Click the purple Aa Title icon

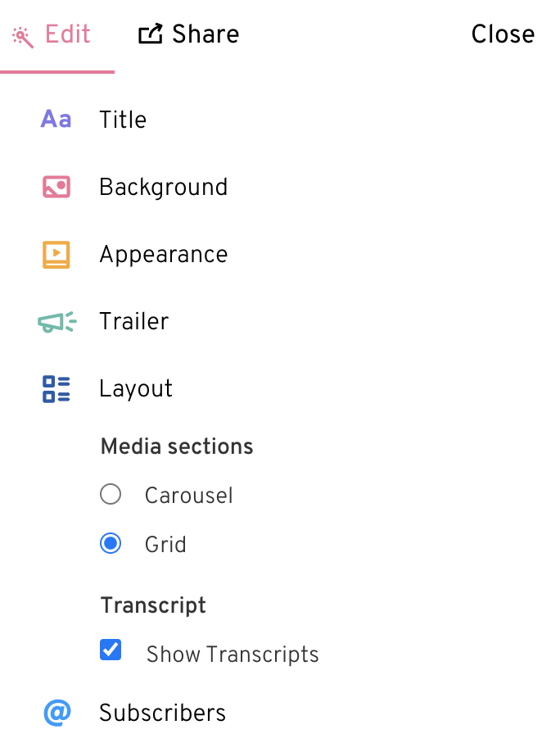[56, 119]
